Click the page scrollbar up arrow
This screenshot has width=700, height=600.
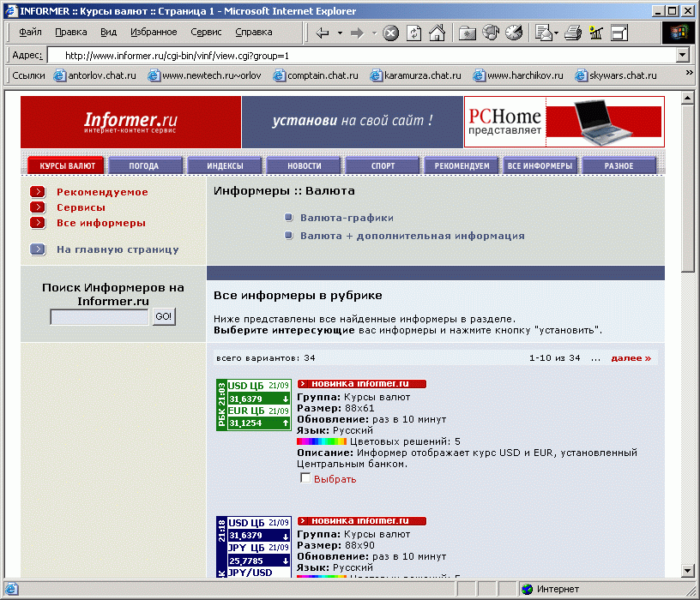pos(688,98)
